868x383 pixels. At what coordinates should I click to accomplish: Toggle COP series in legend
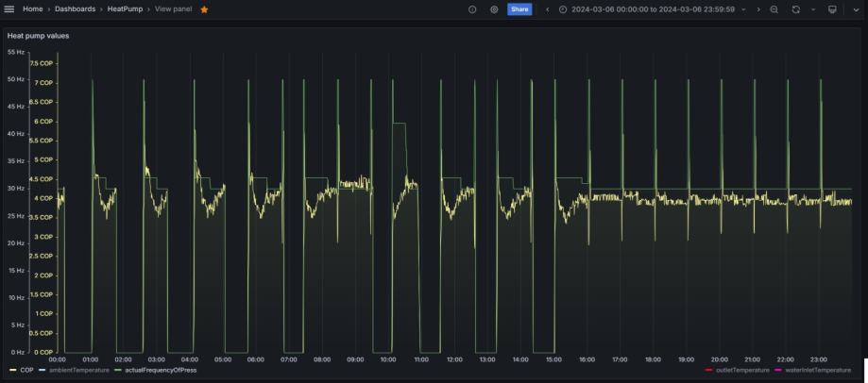(26, 370)
